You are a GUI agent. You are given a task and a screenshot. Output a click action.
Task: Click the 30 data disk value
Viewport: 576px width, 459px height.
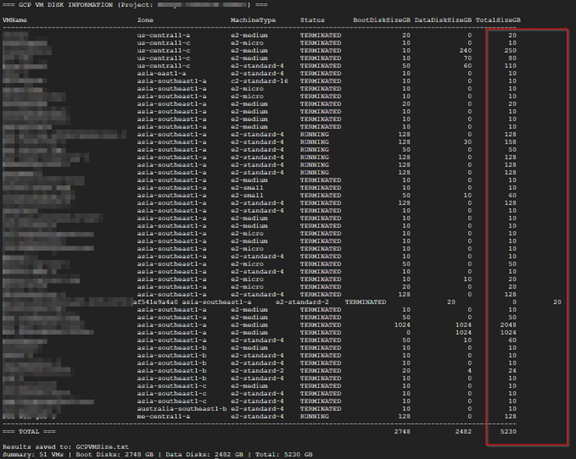click(x=467, y=142)
